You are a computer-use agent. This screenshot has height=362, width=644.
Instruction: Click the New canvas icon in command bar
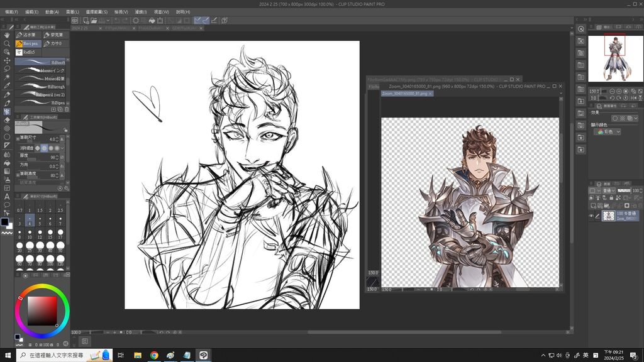tap(86, 20)
